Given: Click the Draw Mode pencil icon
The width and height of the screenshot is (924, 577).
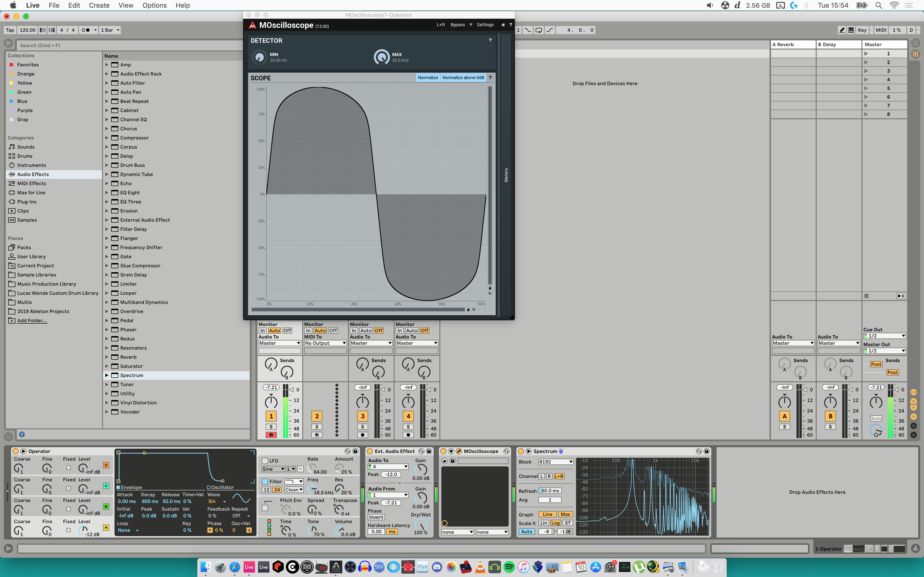Looking at the screenshot, I should click(x=842, y=30).
